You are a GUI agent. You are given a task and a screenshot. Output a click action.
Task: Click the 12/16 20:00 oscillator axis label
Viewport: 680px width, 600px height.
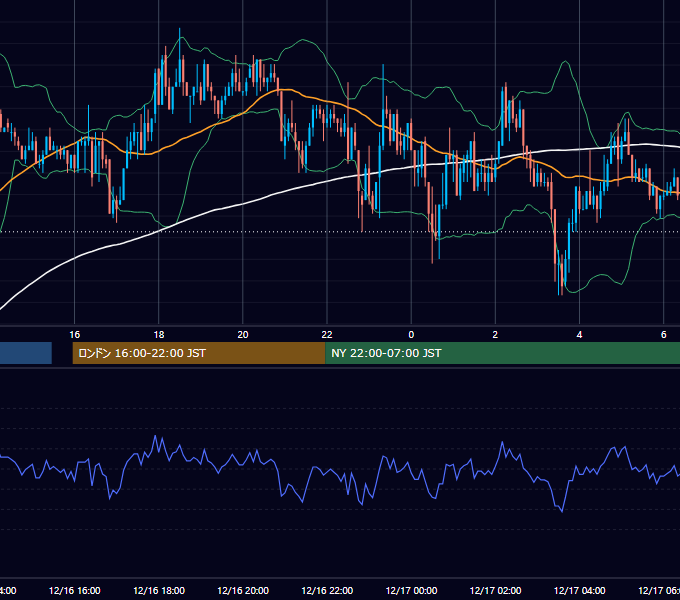[x=243, y=590]
